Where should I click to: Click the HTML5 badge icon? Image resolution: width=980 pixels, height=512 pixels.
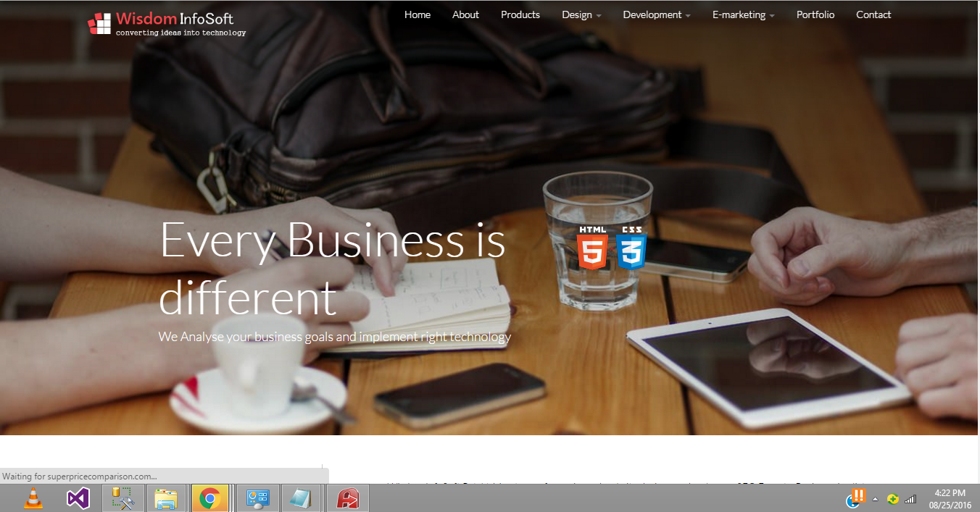pyautogui.click(x=592, y=248)
